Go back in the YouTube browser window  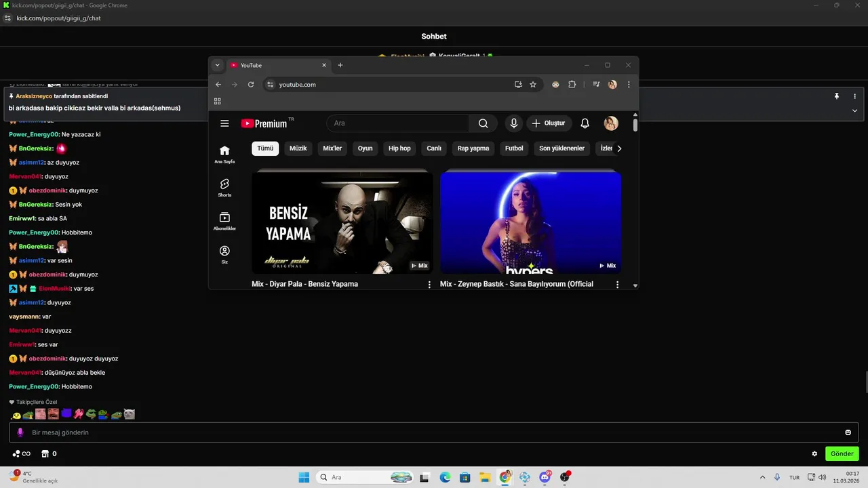point(218,85)
